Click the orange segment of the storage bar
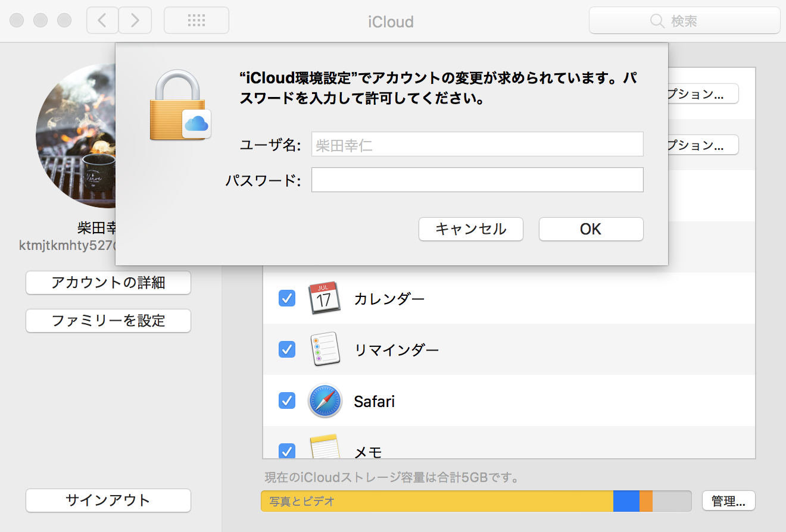 pyautogui.click(x=646, y=501)
